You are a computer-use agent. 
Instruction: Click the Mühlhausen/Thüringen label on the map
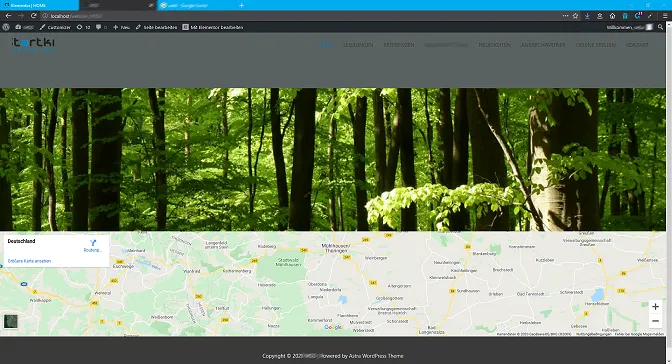[x=336, y=248]
